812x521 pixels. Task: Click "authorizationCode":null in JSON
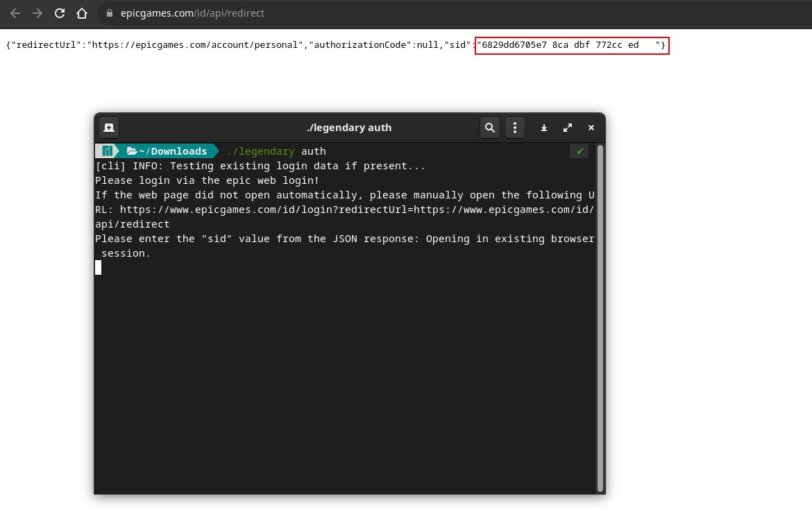[x=373, y=45]
